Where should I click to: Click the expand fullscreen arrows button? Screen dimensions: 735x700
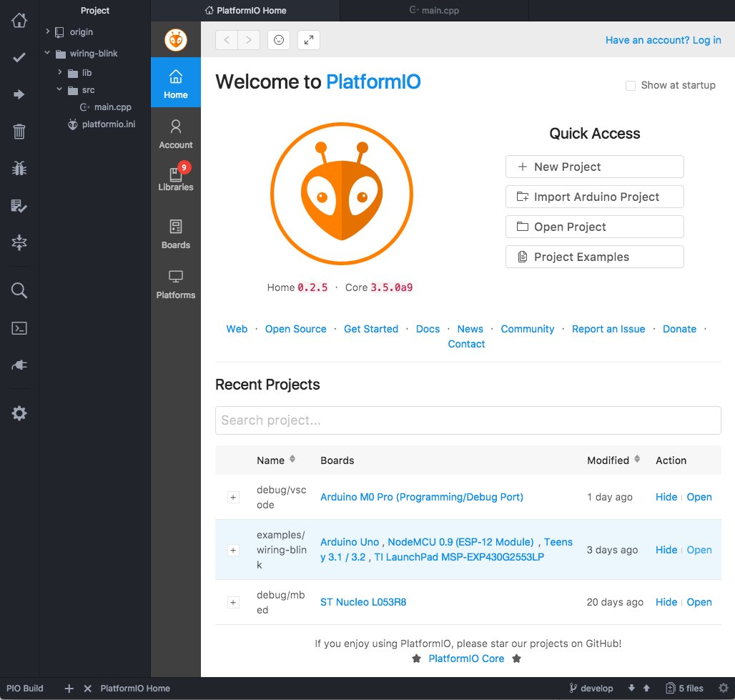point(309,40)
